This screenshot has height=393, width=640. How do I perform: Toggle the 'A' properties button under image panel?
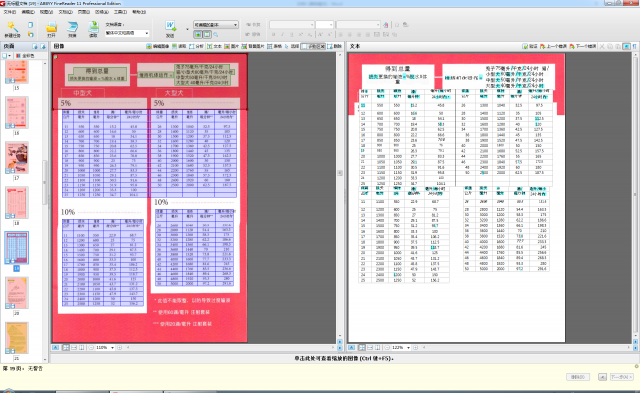(56, 348)
